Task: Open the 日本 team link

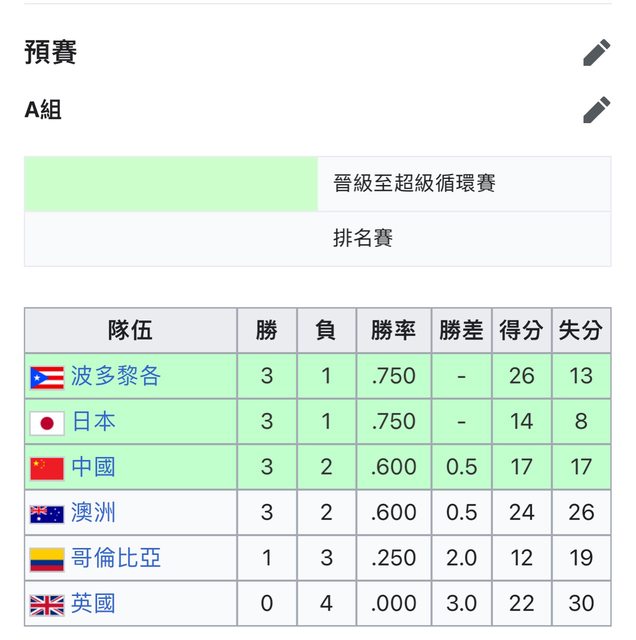Action: [93, 422]
